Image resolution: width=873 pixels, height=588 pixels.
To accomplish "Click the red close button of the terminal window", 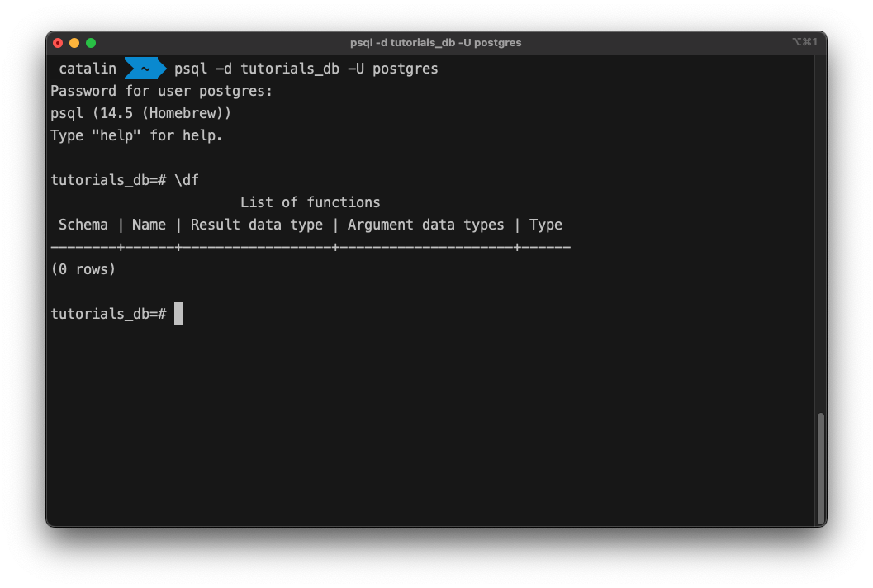I will coord(57,42).
